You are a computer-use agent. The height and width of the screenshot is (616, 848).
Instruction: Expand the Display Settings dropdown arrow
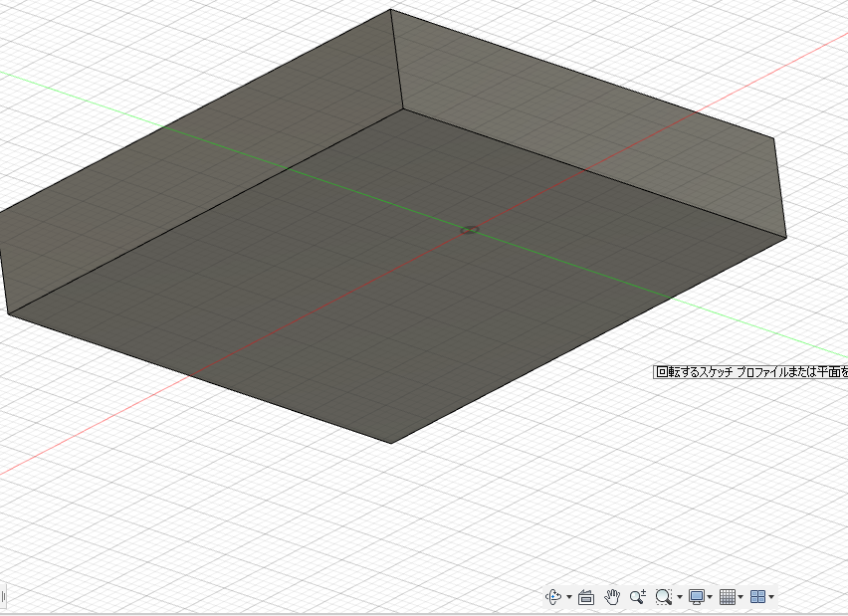tap(710, 598)
